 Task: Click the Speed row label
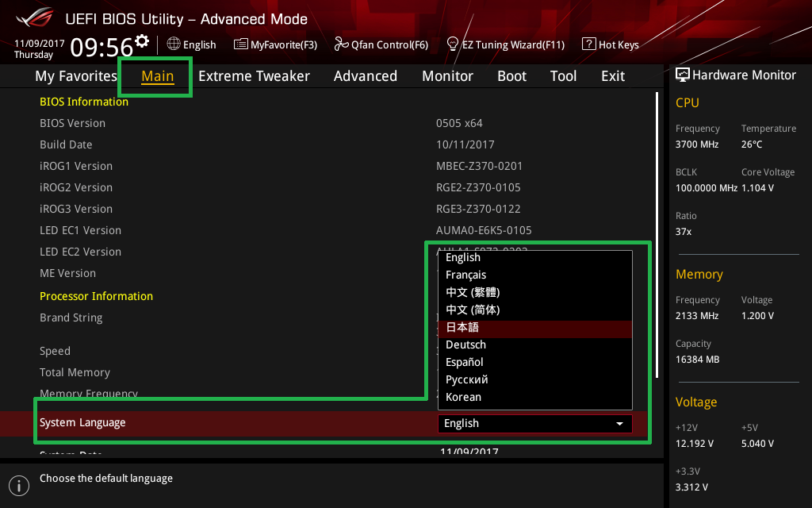(x=55, y=351)
